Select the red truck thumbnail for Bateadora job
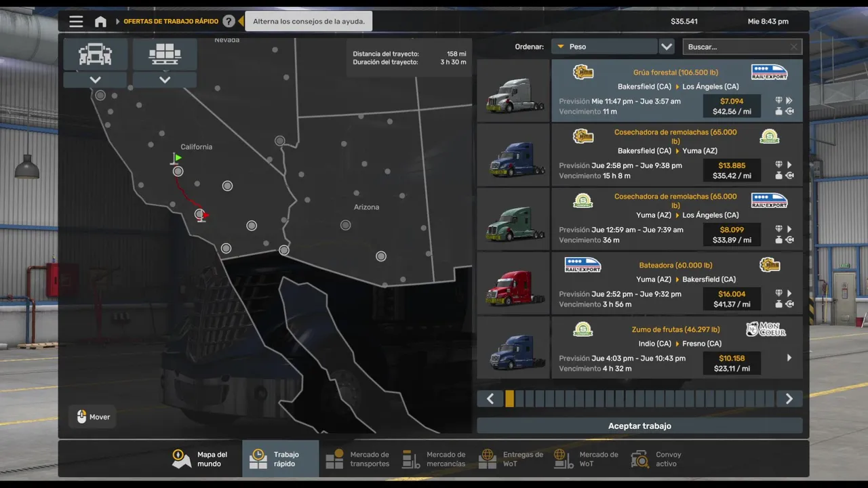 pos(513,283)
